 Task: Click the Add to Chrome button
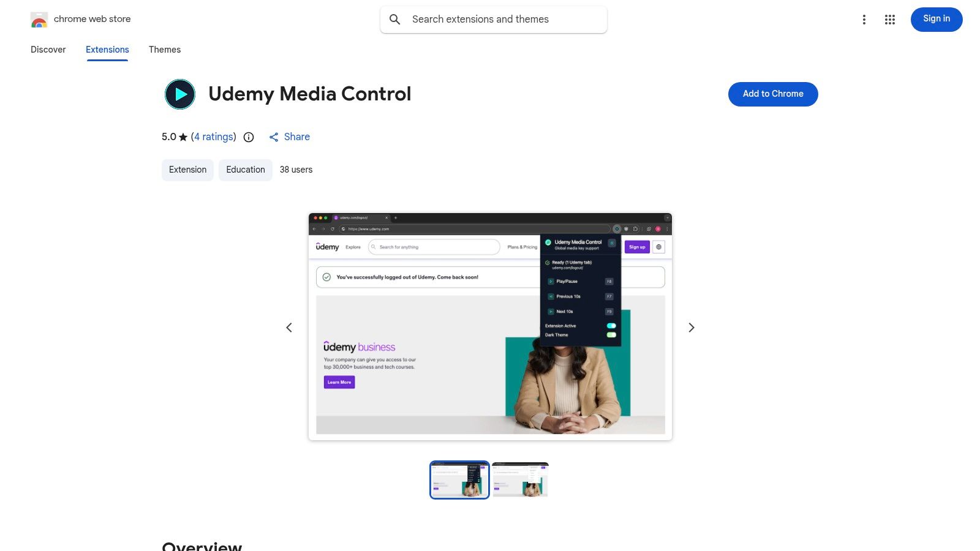[772, 94]
